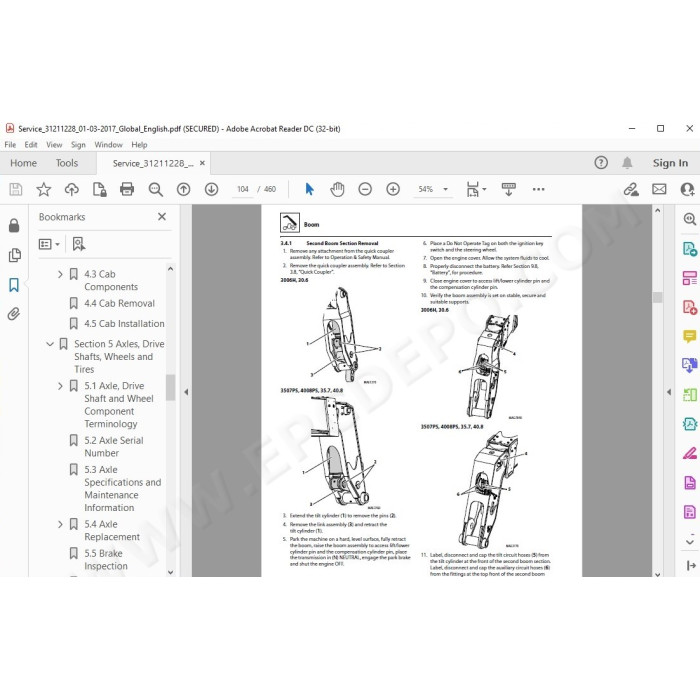Click document vertical scrollbar thumb

click(657, 297)
